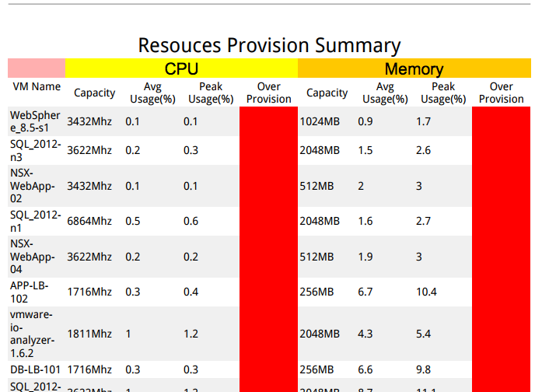Viewport: 535px width, 392px height.
Task: Click the DB-LB-101 VM name
Action: coord(35,369)
